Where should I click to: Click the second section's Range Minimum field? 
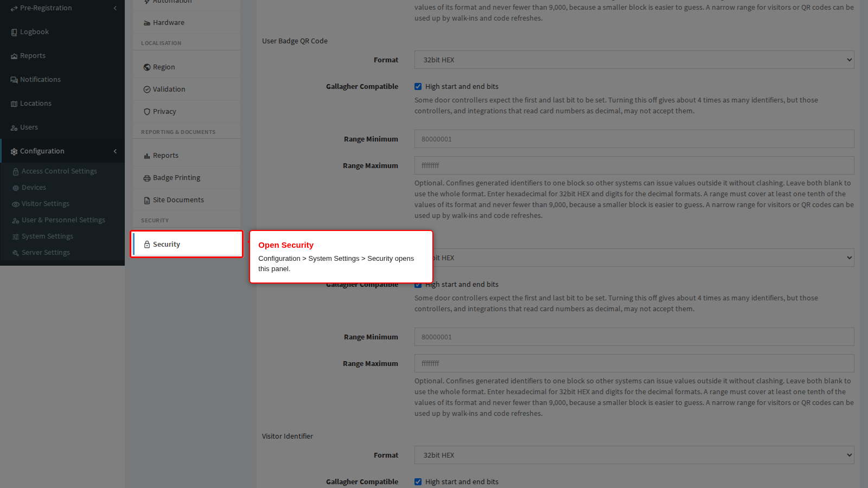point(634,337)
